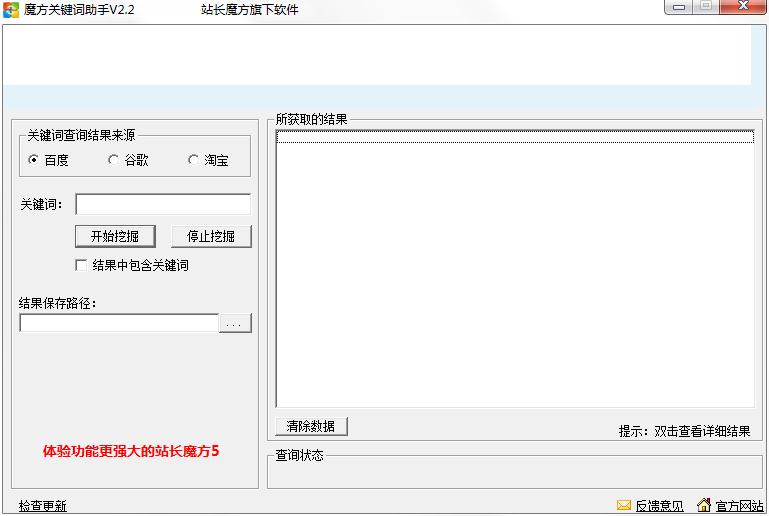769x516 pixels.
Task: Start mining with 开始挖掘 button
Action: [x=115, y=236]
